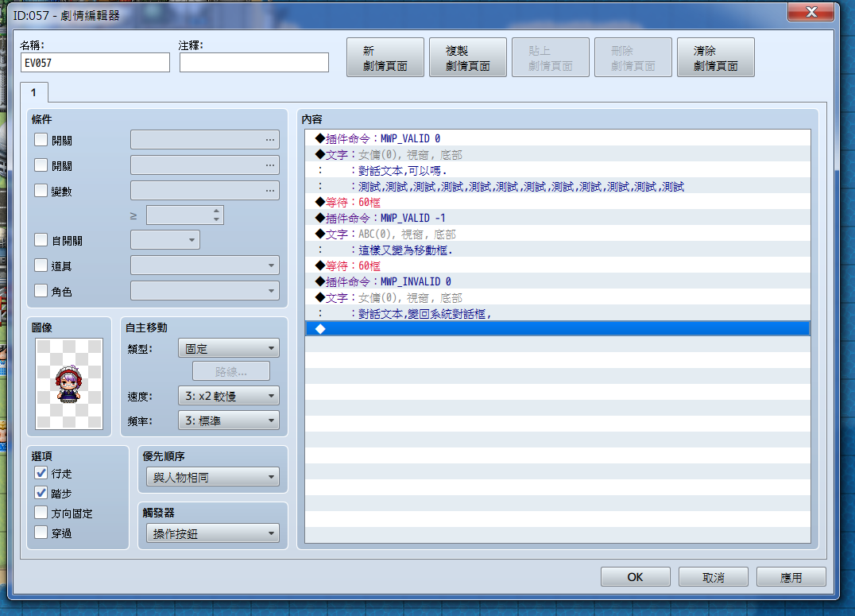
Task: Select the 測試,測試 repeated text line
Action: [x=558, y=187]
